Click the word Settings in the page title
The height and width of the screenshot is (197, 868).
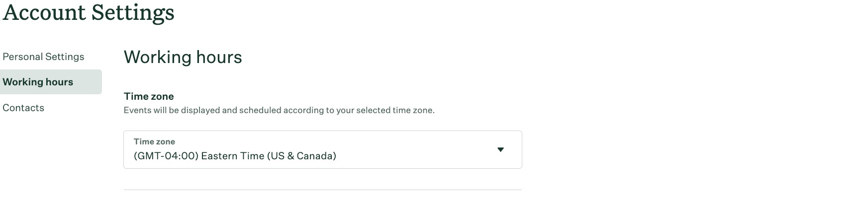[x=133, y=12]
